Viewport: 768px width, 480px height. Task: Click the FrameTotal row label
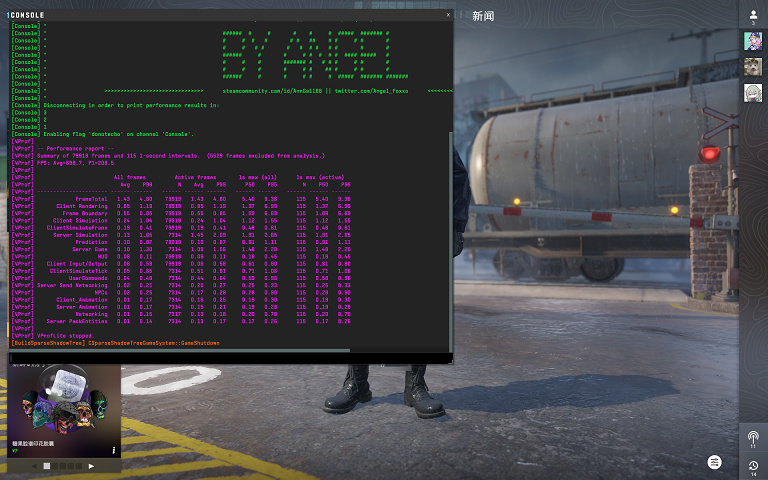(91, 199)
